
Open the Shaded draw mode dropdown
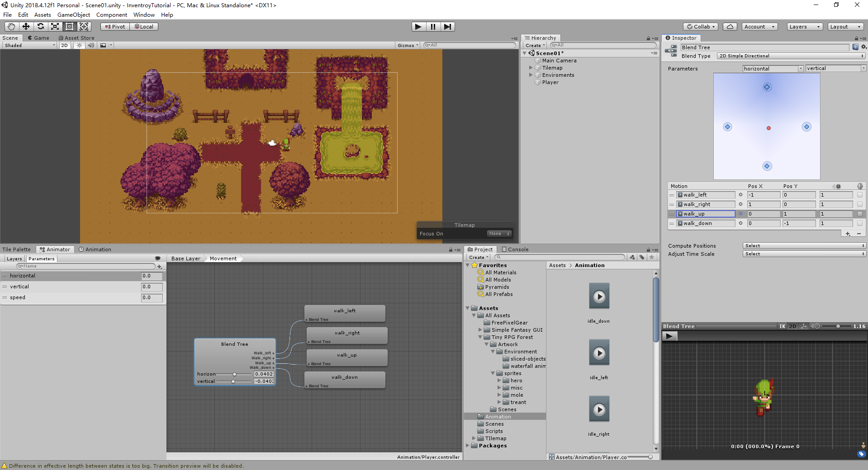28,45
